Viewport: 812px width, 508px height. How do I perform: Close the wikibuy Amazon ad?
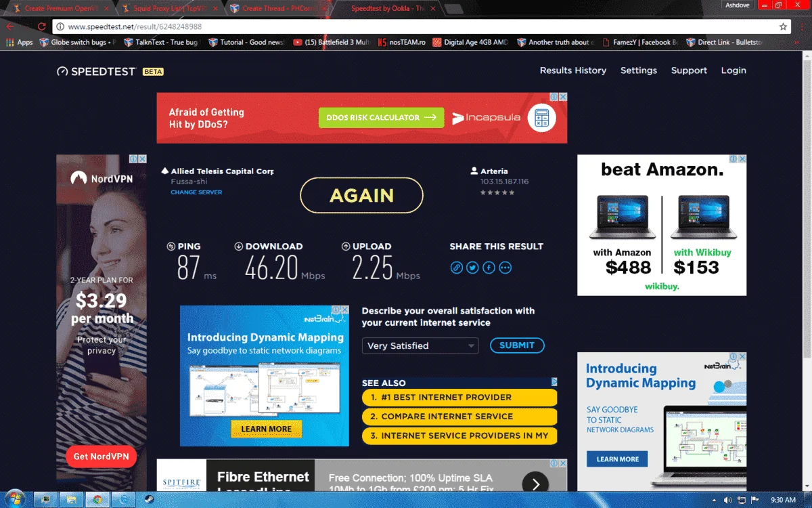pyautogui.click(x=742, y=158)
